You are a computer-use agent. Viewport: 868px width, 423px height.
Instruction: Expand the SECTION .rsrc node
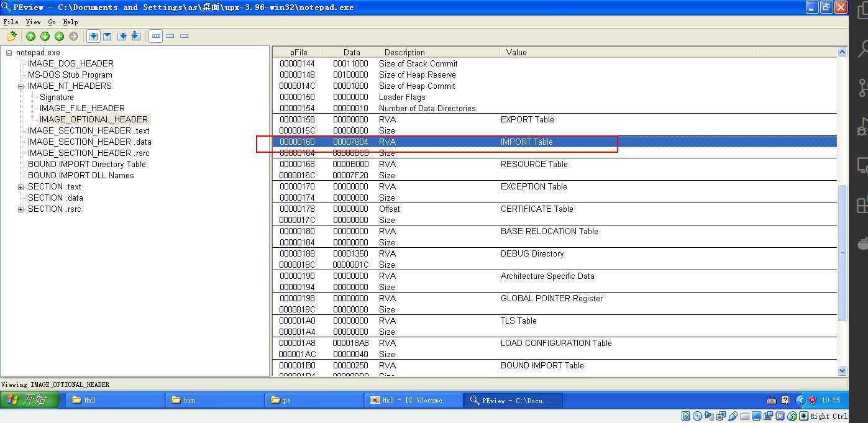[x=21, y=209]
